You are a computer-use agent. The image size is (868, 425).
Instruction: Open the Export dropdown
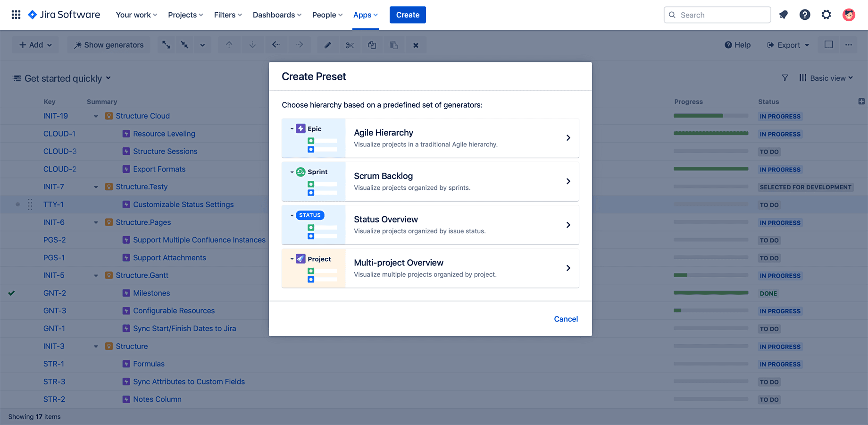pos(789,45)
